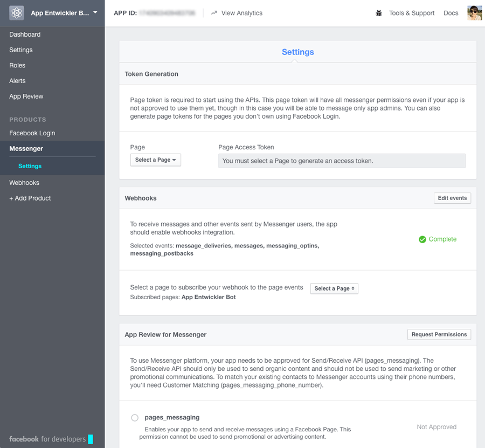The width and height of the screenshot is (485, 448).
Task: Click the blurred APP ID value
Action: pos(167,13)
